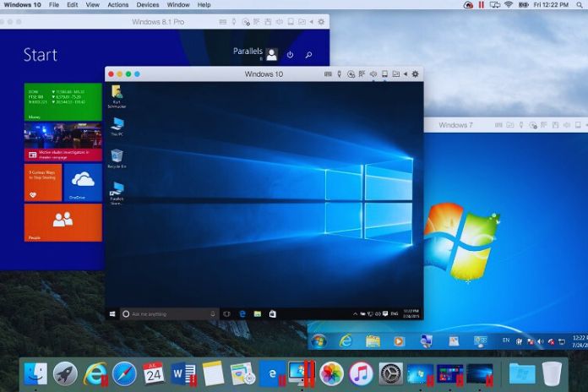Open the Windows applications folder in the Dock

(522, 374)
